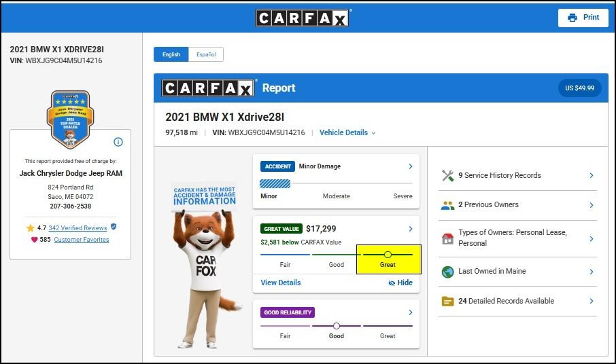Click Moderate label on accident scale
The image size is (616, 364).
tap(337, 196)
